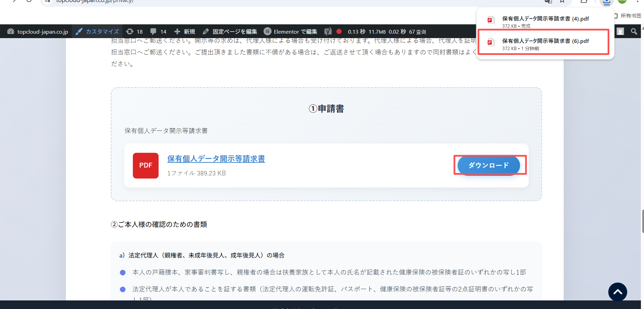Open the topcloud-japan.co.jp dashboard menu
This screenshot has width=644, height=309.
[38, 32]
